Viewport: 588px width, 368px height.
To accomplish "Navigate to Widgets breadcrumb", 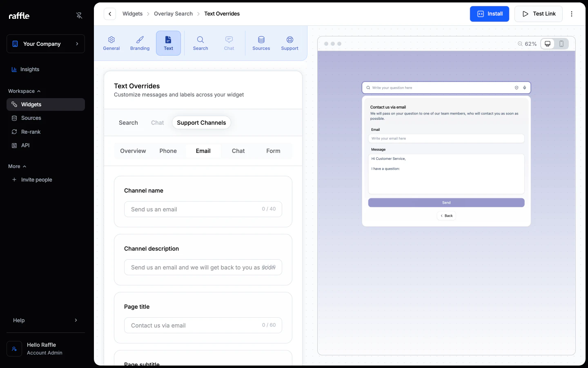I will 133,14.
